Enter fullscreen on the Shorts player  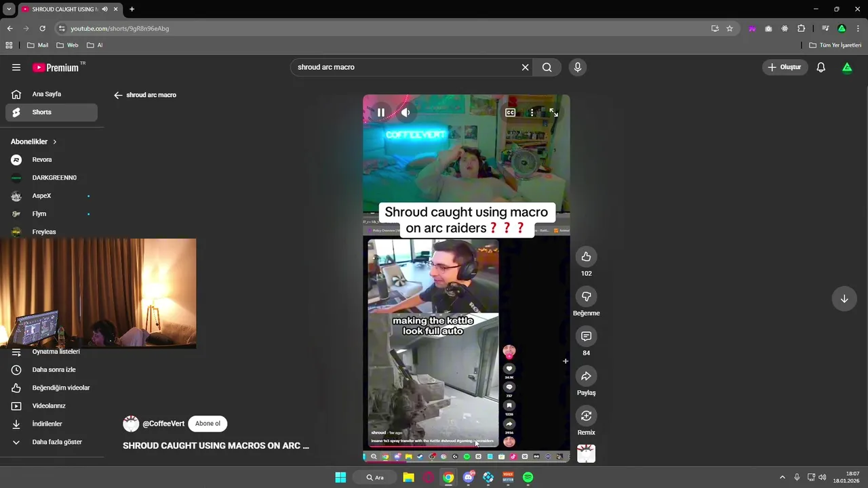(554, 113)
